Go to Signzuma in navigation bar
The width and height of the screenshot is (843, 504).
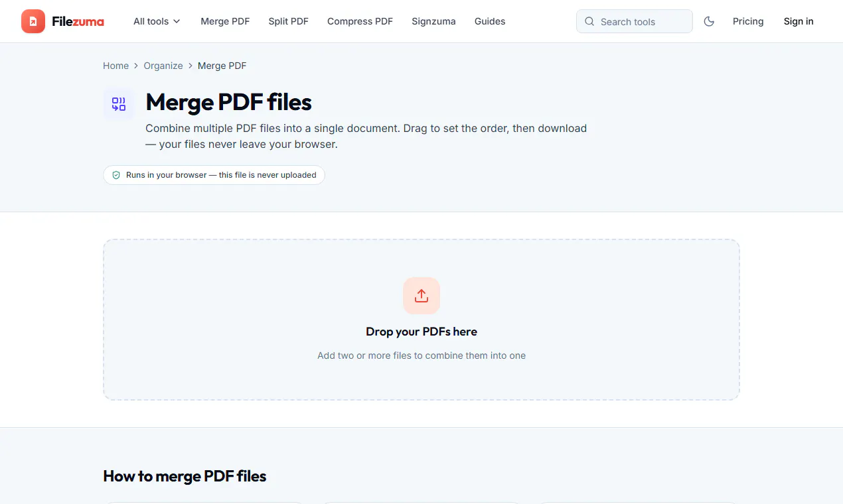point(433,21)
